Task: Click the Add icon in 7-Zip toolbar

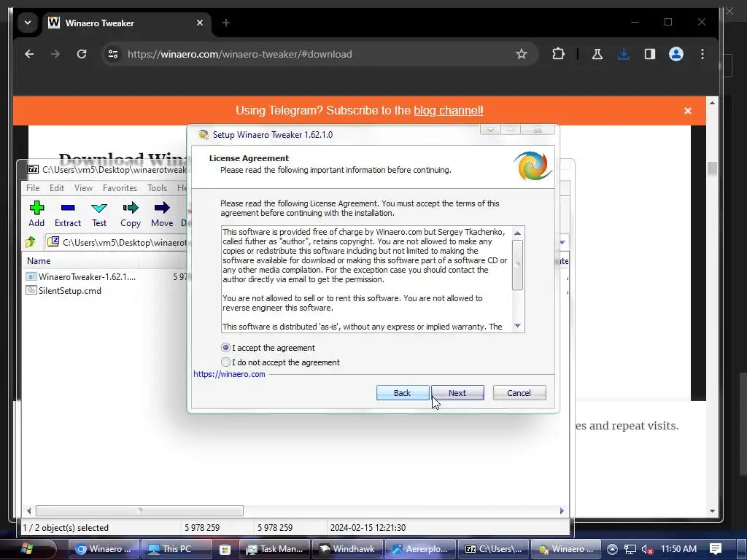Action: [x=36, y=214]
